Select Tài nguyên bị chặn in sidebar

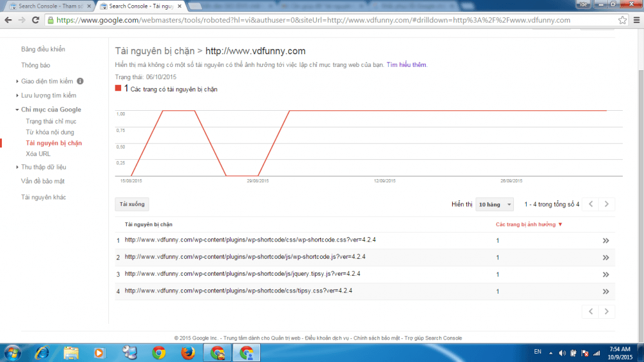tap(54, 143)
